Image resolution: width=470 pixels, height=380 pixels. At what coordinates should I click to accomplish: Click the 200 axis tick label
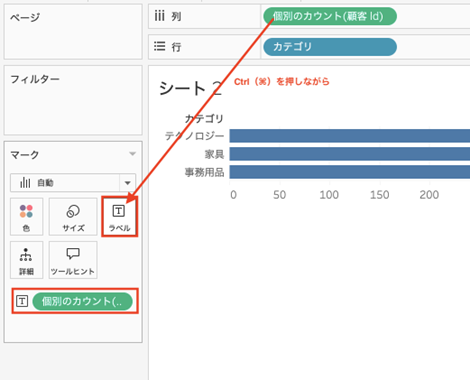429,195
